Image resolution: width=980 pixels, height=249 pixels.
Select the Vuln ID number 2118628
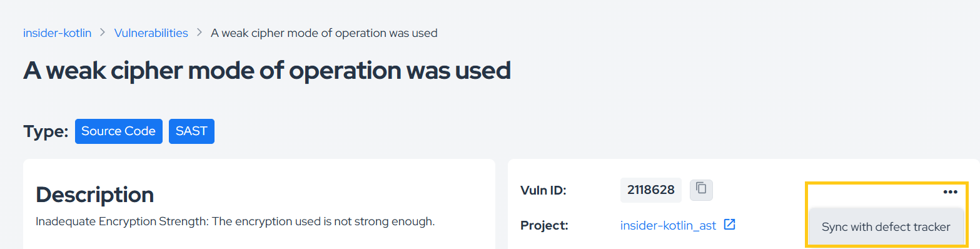[650, 190]
